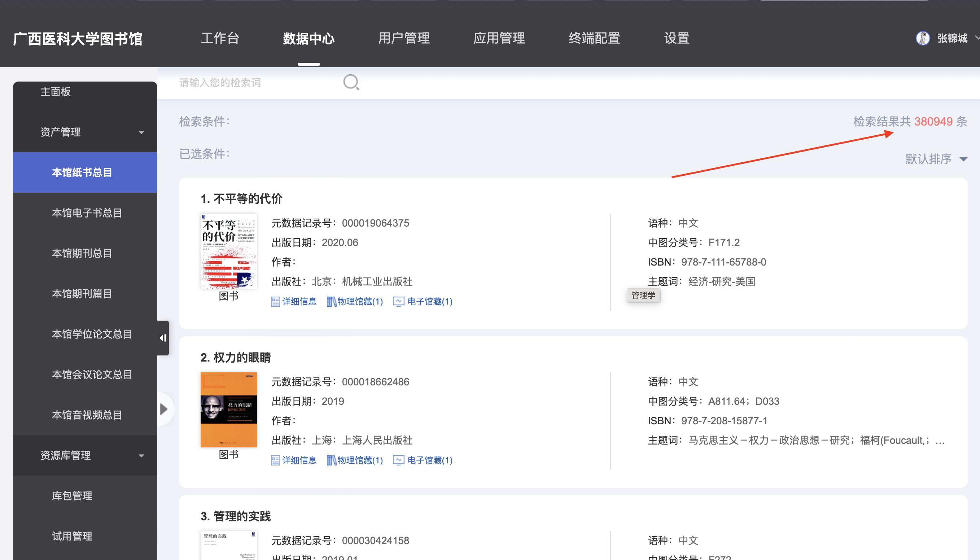Select 本馆电子书总目 in the sidebar
Image resolution: width=980 pixels, height=560 pixels.
click(x=87, y=213)
